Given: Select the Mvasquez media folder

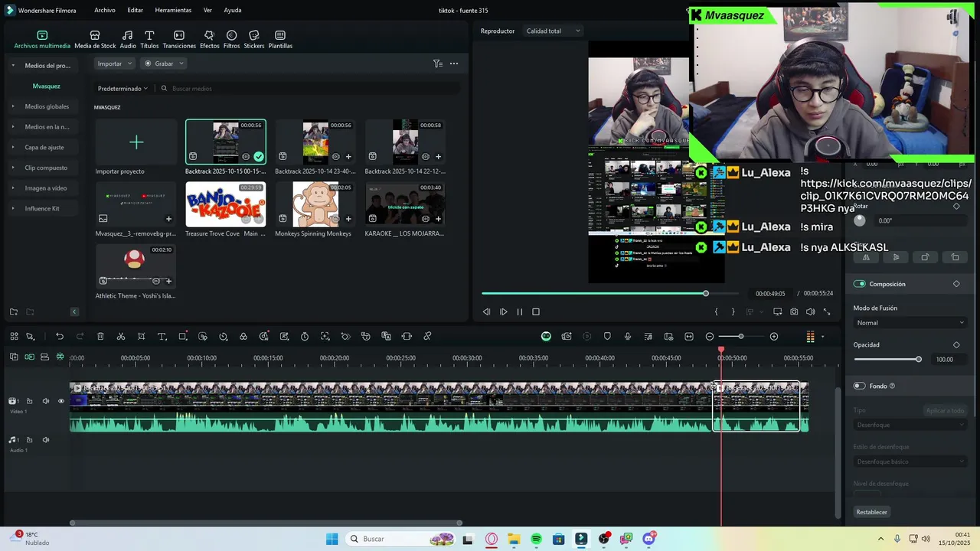Looking at the screenshot, I should [46, 86].
